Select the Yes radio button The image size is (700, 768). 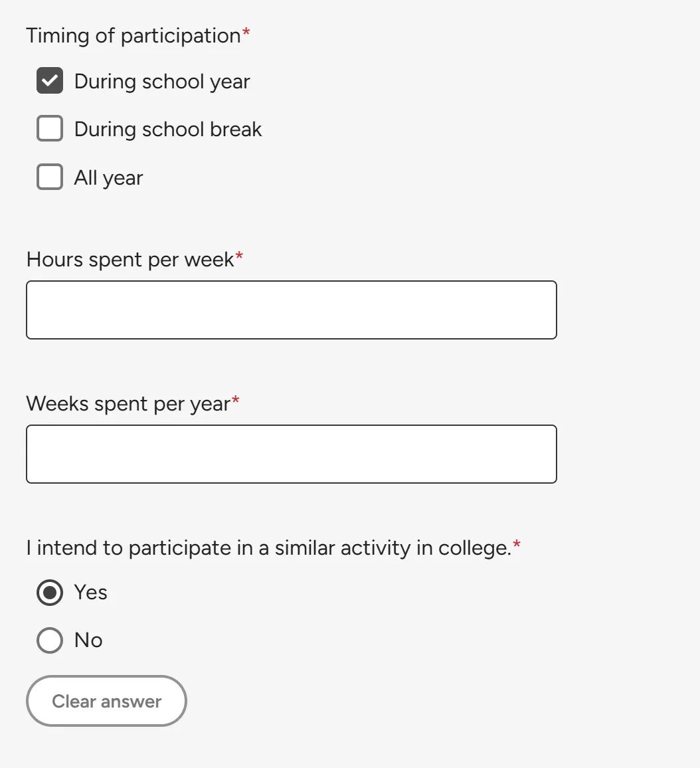pos(50,593)
